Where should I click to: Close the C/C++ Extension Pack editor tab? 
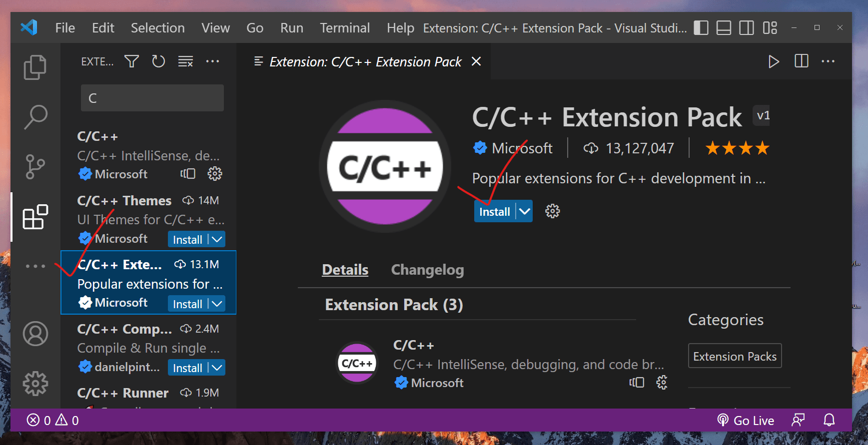coord(476,61)
